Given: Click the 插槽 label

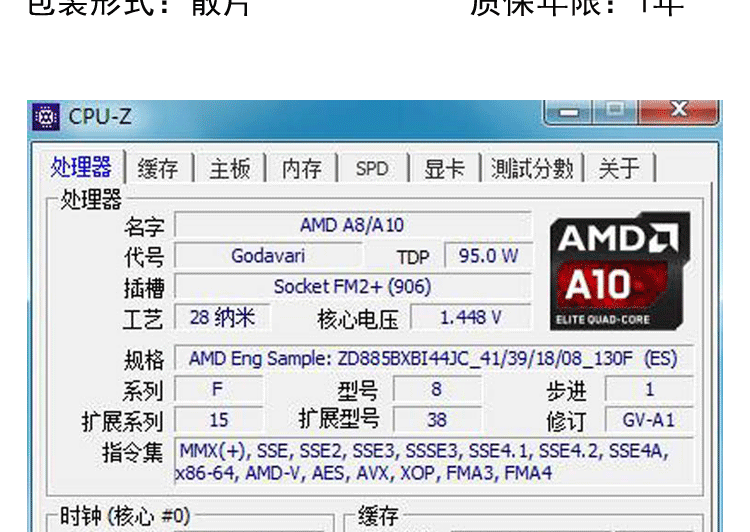Looking at the screenshot, I should click(144, 288).
